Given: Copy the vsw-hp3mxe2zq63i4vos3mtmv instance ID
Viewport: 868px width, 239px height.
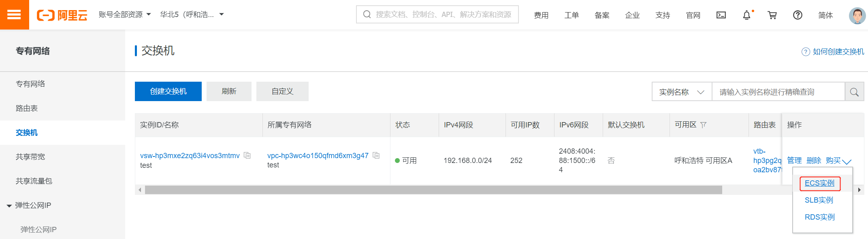Looking at the screenshot, I should coord(247,155).
